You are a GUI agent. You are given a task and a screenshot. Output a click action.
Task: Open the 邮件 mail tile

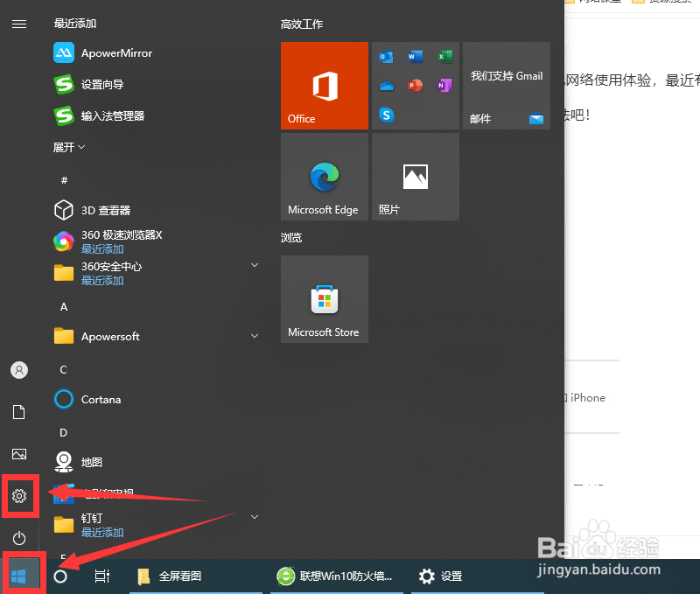click(x=507, y=86)
